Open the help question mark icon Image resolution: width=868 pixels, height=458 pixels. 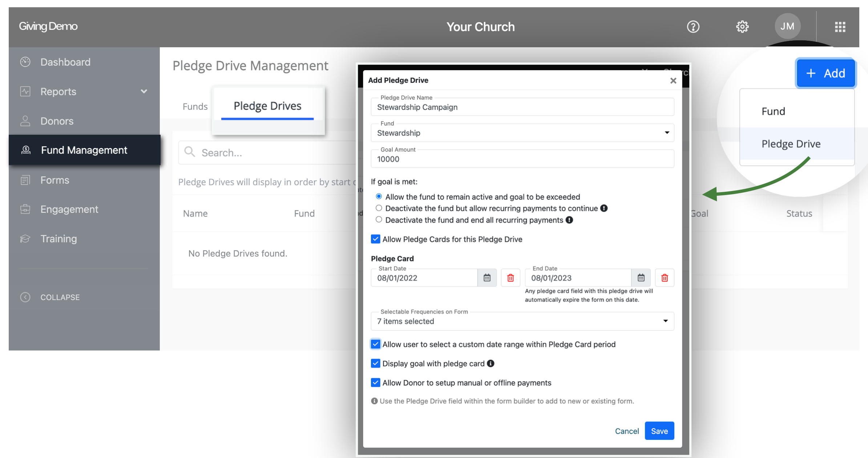click(693, 27)
